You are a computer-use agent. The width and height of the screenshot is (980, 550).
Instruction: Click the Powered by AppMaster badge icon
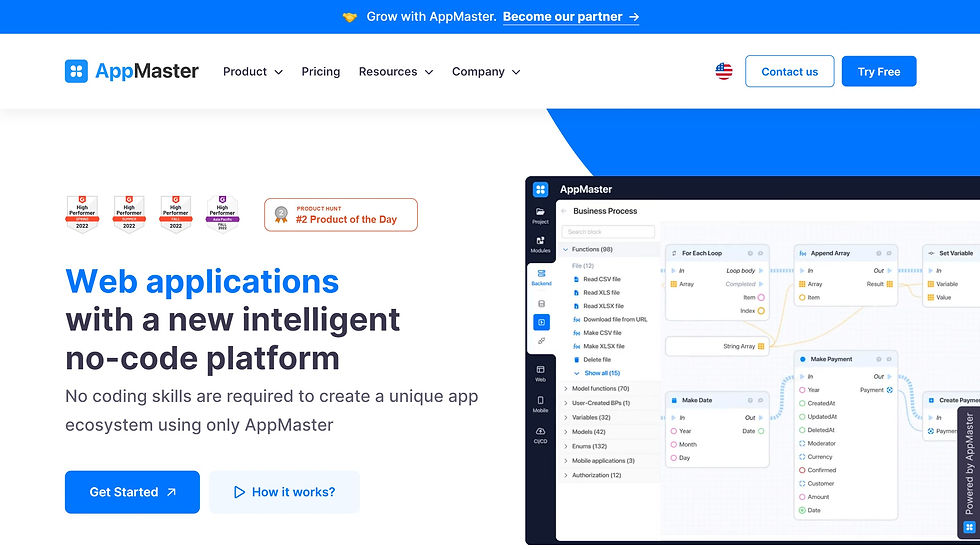coord(969,528)
